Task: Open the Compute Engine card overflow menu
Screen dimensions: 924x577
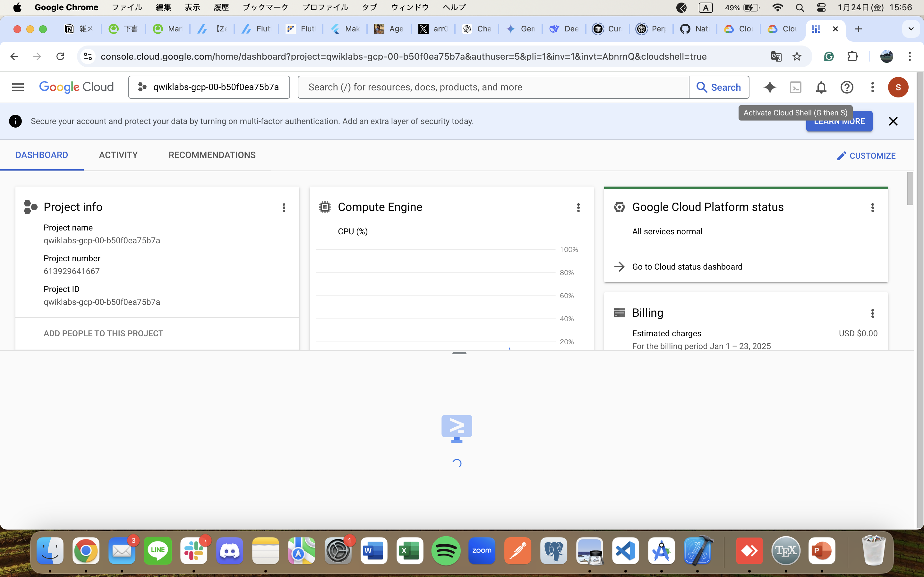Action: click(578, 208)
